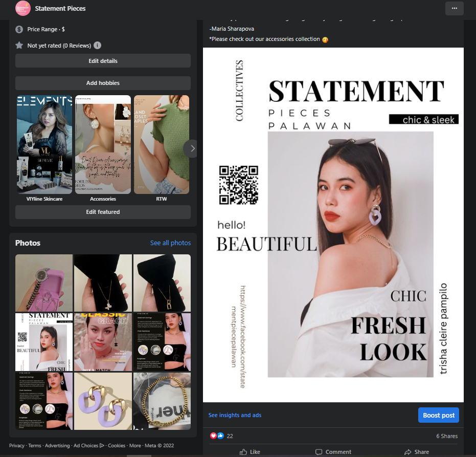This screenshot has width=476, height=457.
Task: Open the RTW featured collection
Action: (x=162, y=145)
